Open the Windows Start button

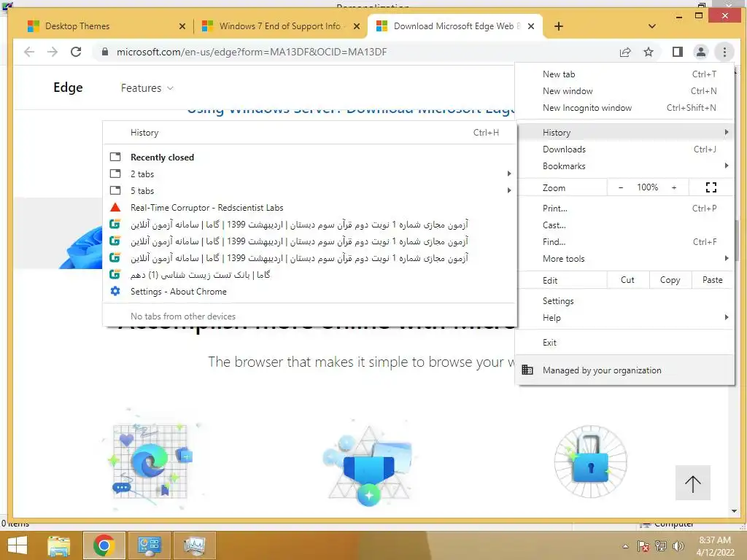coord(18,545)
